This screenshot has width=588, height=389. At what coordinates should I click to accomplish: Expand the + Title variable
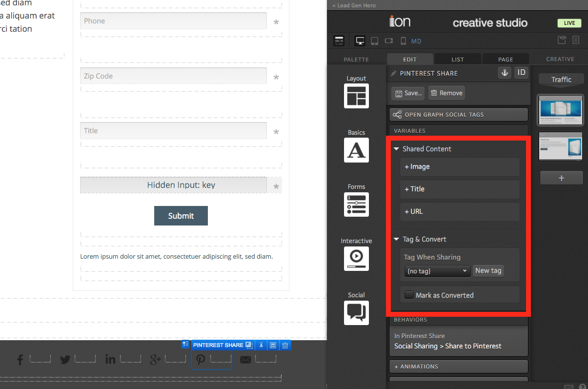pyautogui.click(x=460, y=189)
